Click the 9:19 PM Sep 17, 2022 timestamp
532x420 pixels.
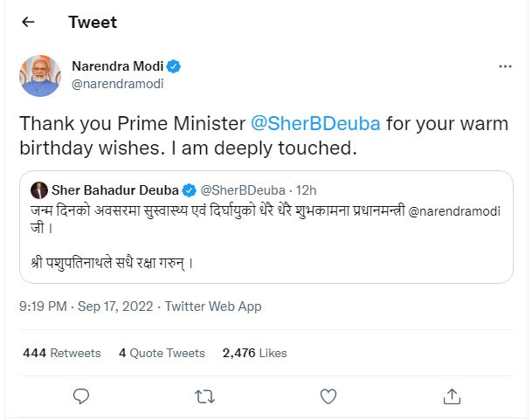click(83, 306)
